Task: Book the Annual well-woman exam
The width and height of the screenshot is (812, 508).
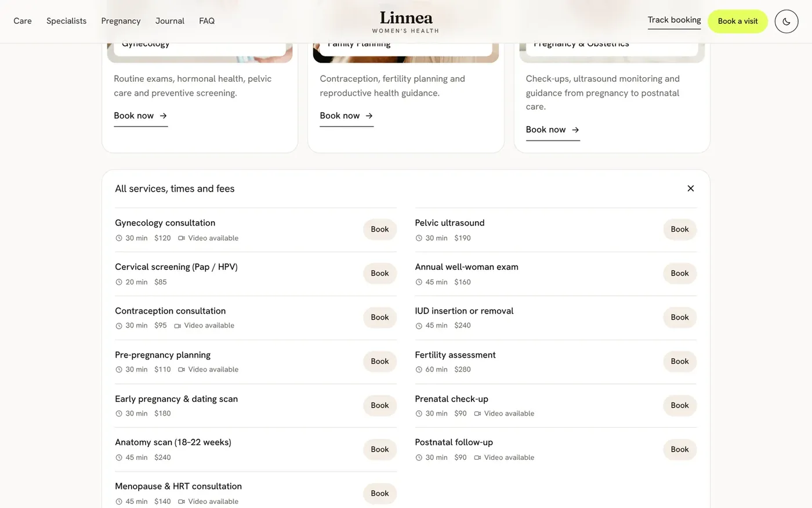Action: click(680, 273)
